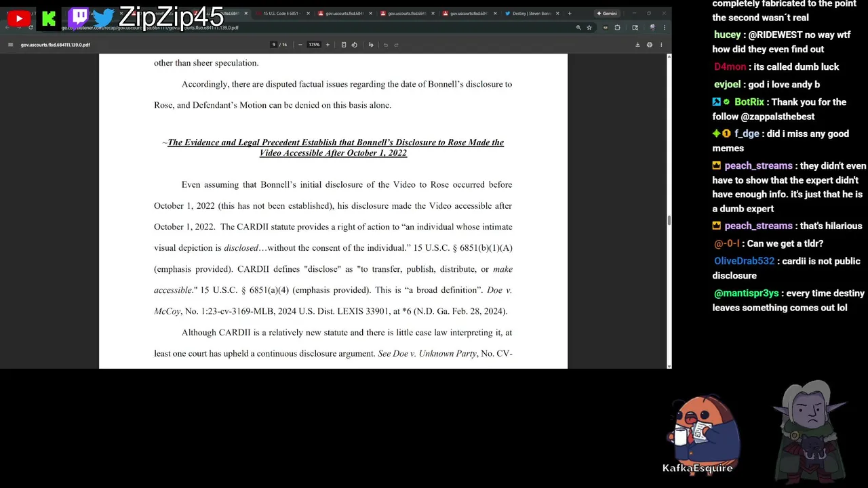Screen dimensions: 868x488
Task: Click the yellow extension icon in toolbar
Action: point(605,28)
